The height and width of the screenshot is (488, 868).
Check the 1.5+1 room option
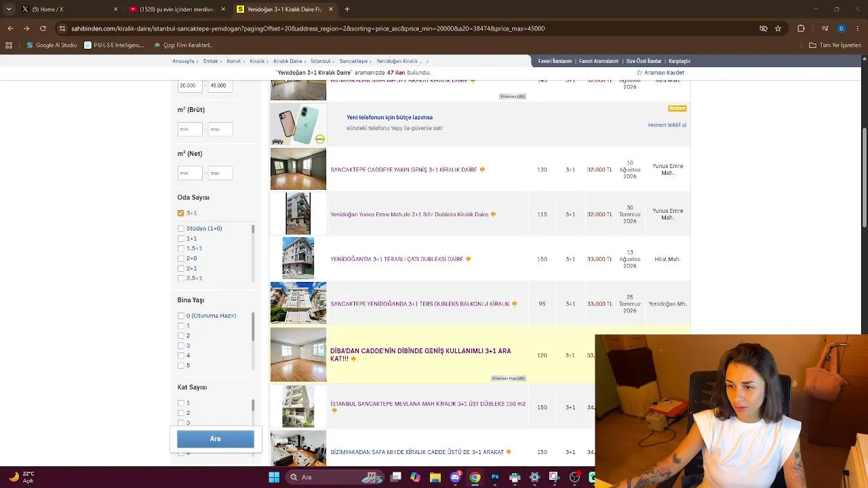[181, 248]
